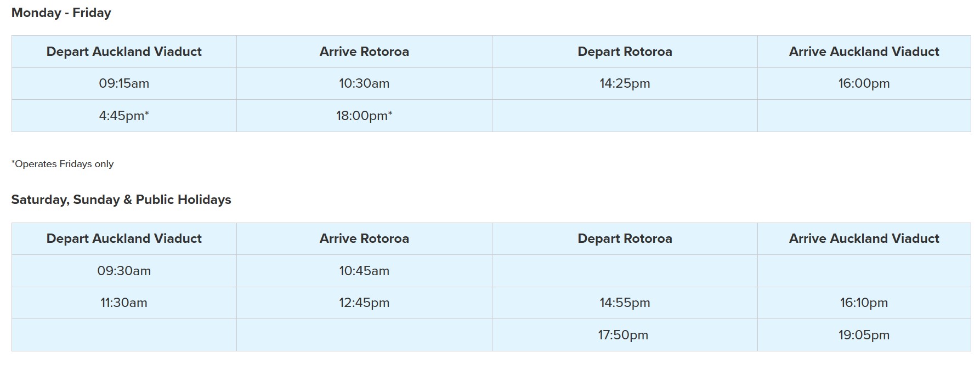Image resolution: width=980 pixels, height=381 pixels.
Task: Click the Saturday, Sunday & Public Holidays heading
Action: point(121,200)
